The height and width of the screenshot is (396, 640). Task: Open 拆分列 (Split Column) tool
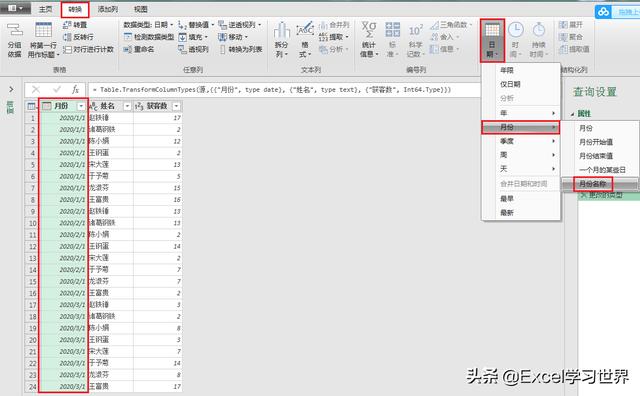(x=281, y=40)
